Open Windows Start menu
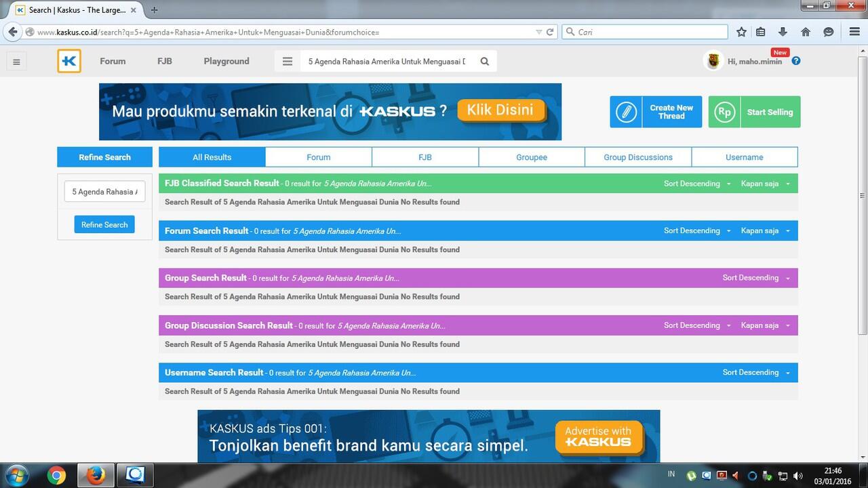Viewport: 868px width, 488px height. [16, 475]
